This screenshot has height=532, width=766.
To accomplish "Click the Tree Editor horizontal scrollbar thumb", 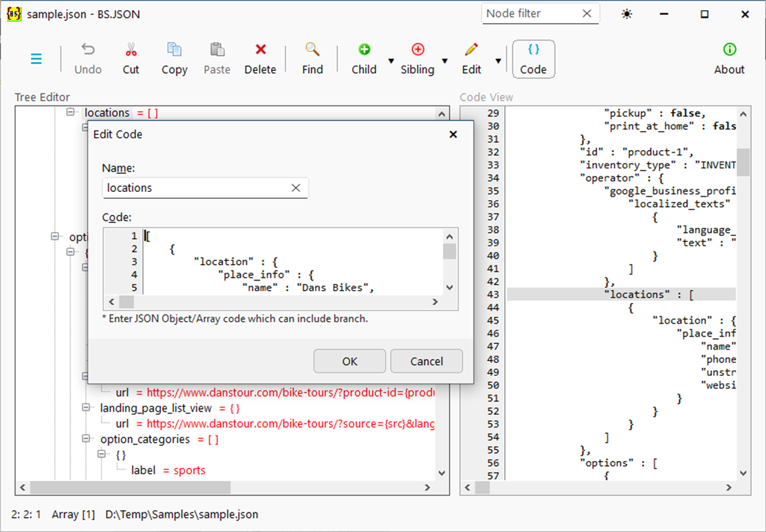I will 130,487.
